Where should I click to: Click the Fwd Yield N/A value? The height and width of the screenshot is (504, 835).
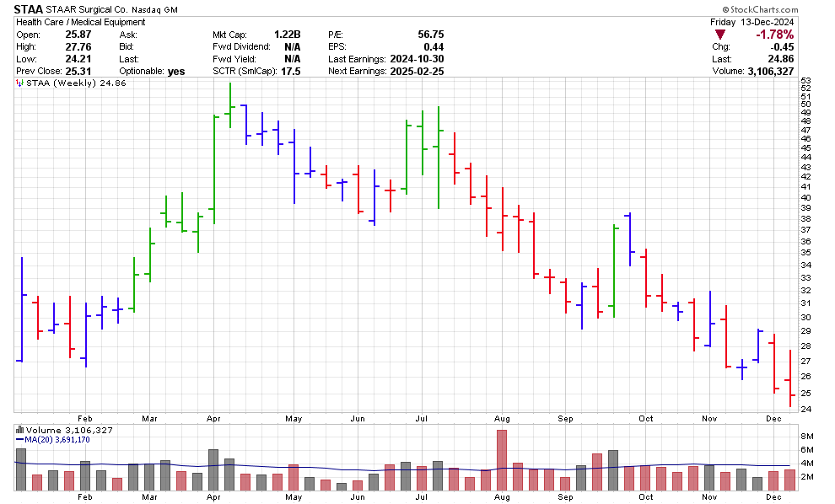[x=293, y=59]
